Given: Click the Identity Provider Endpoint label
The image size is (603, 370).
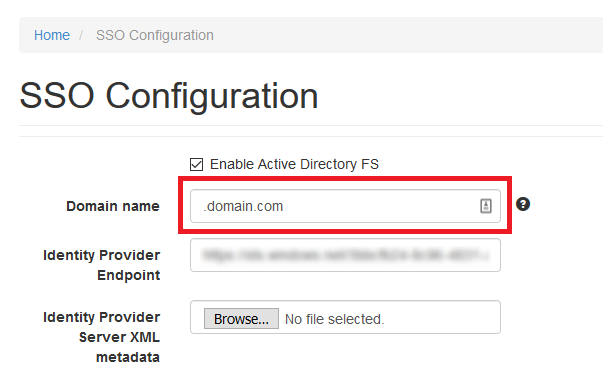Looking at the screenshot, I should pyautogui.click(x=102, y=265).
